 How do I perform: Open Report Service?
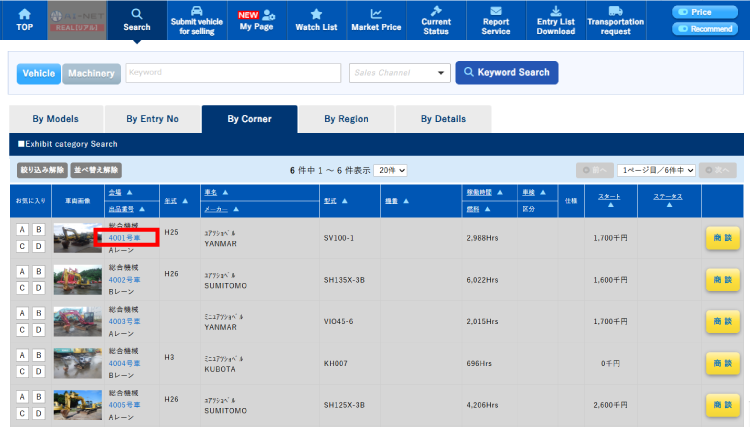(x=496, y=20)
